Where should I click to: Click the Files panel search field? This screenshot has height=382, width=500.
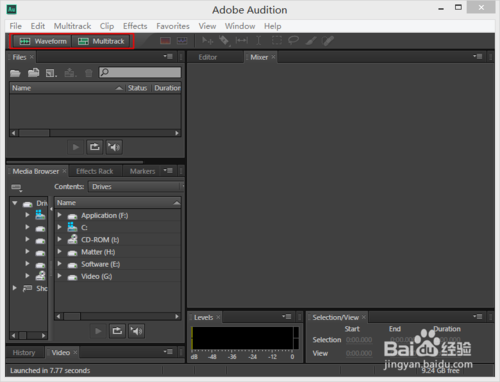(140, 72)
